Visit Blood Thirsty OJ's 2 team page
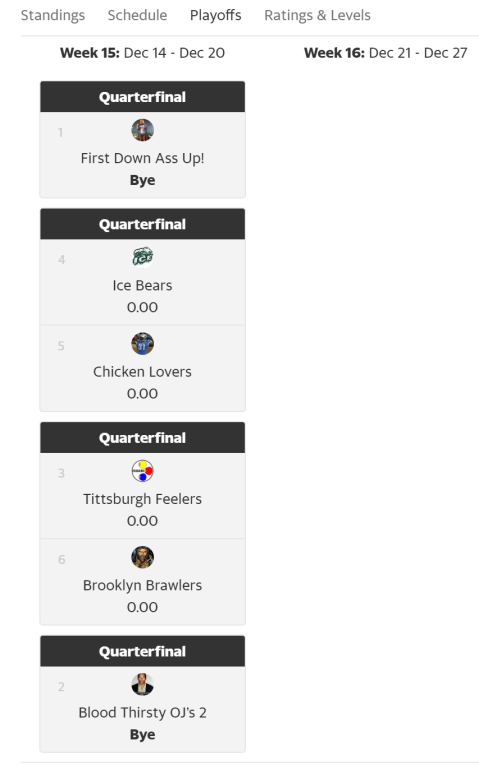This screenshot has width=479, height=768. point(143,713)
